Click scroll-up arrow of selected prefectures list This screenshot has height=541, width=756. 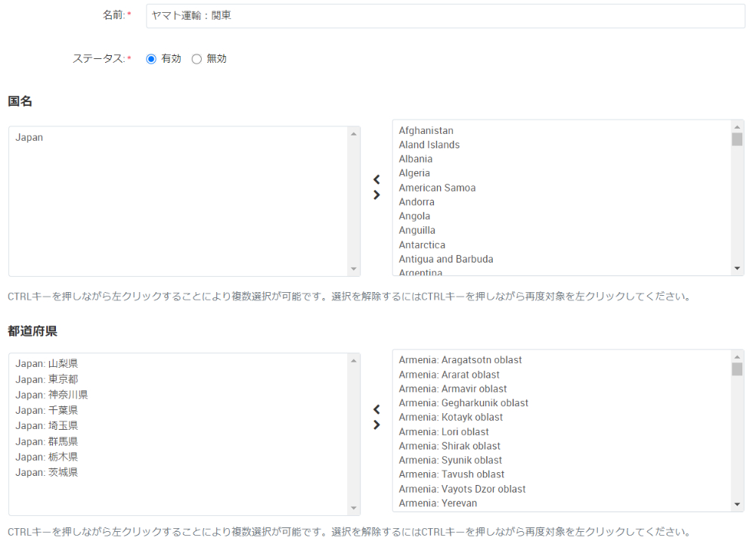pos(353,361)
